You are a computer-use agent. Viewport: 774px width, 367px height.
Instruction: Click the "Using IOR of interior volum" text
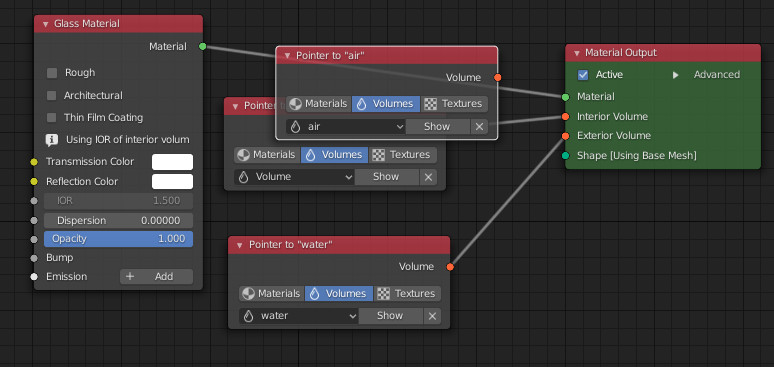128,140
